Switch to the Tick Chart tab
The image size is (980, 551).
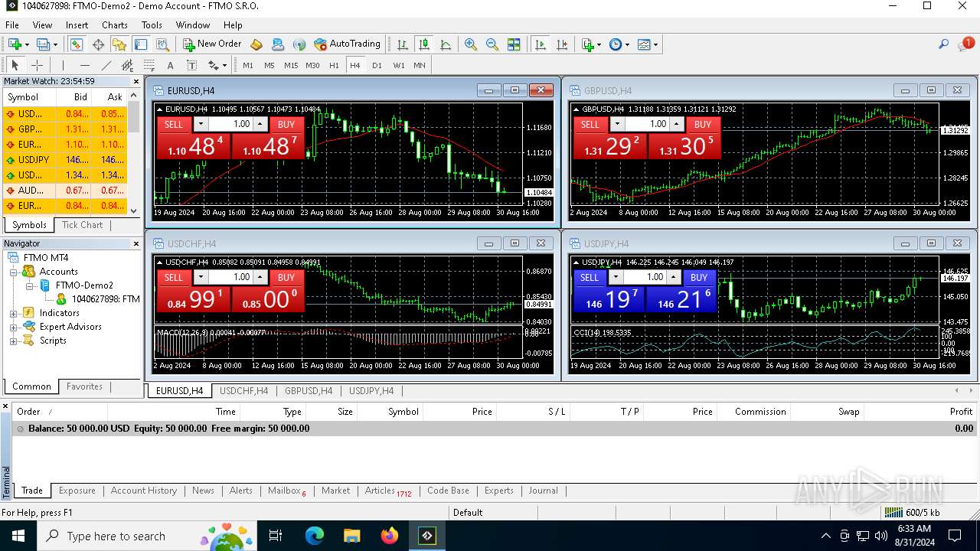82,225
